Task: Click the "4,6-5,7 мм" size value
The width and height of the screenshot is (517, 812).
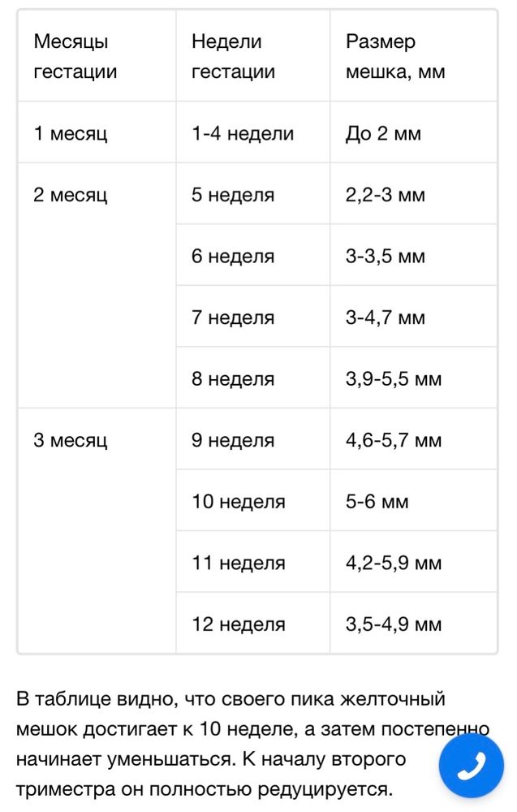Action: (x=394, y=441)
